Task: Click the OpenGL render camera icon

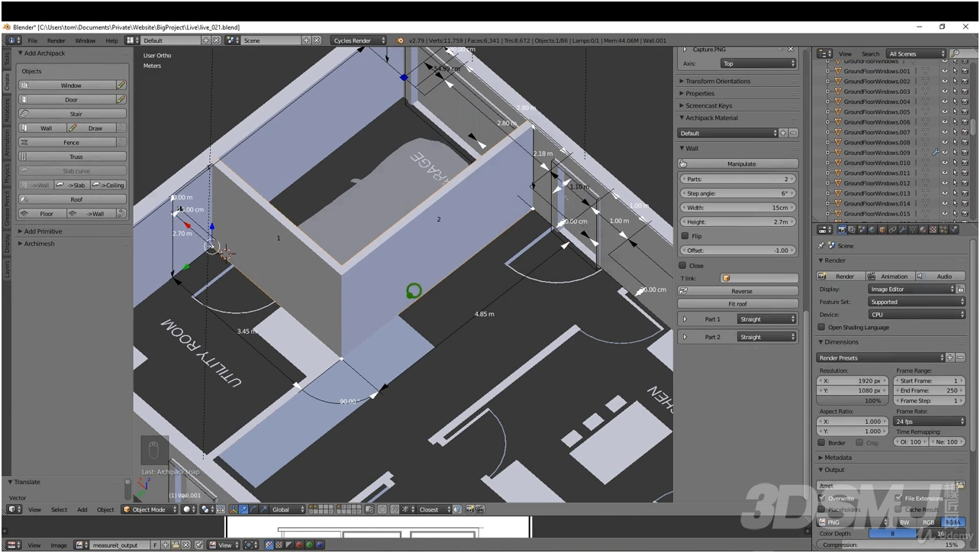Action: [470, 509]
